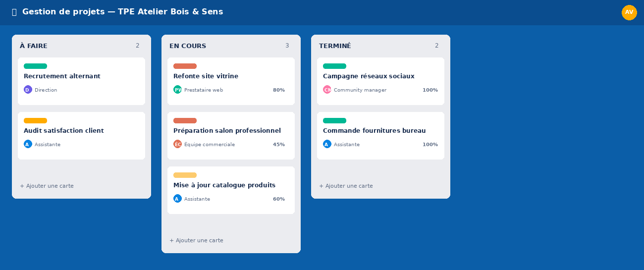Open the Refonte site vitrine card
644x270 pixels.
click(231, 81)
